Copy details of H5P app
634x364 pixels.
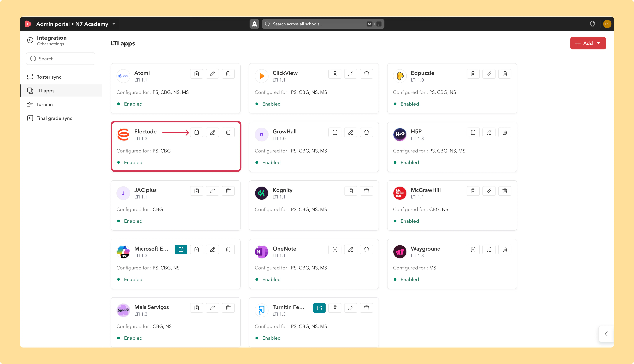[x=473, y=132]
